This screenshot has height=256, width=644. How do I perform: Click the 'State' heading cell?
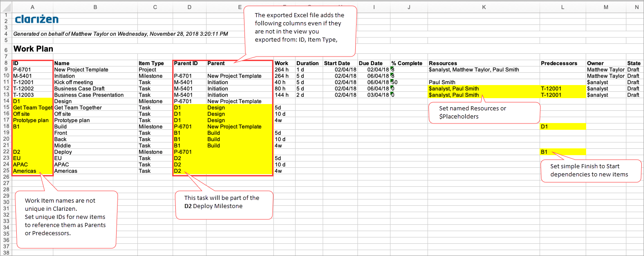[635, 63]
